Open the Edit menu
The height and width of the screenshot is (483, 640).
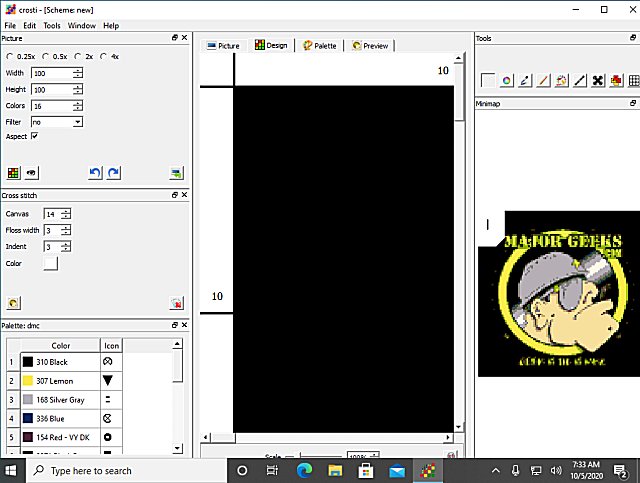[29, 25]
